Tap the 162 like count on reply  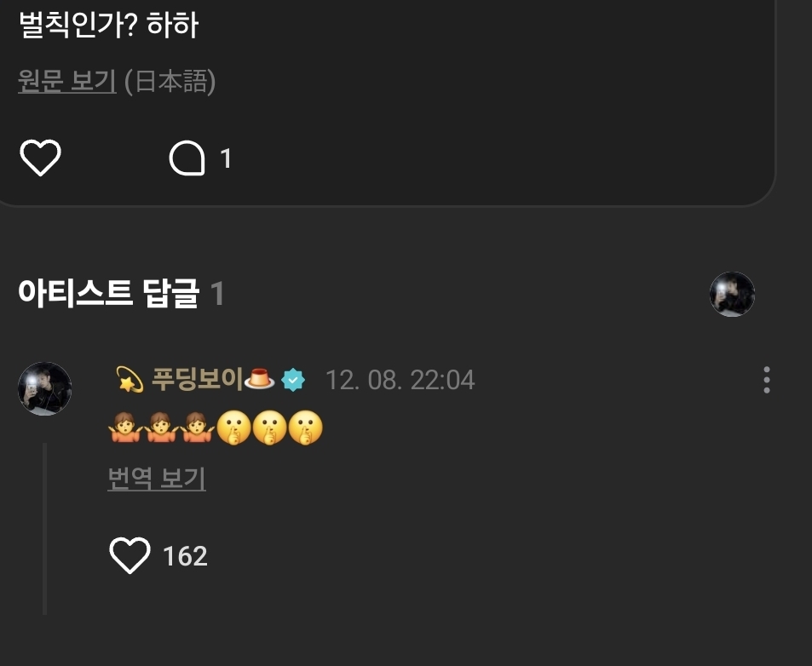(x=185, y=556)
